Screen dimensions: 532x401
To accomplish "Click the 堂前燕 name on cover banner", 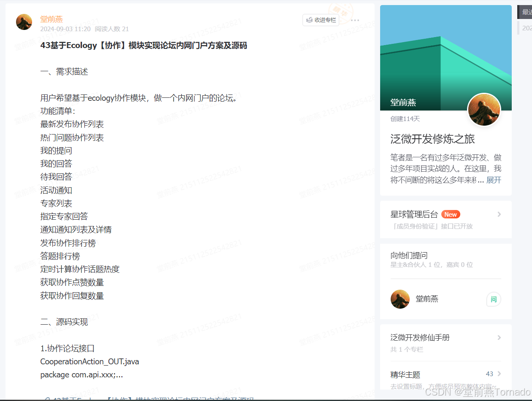I will tap(403, 102).
